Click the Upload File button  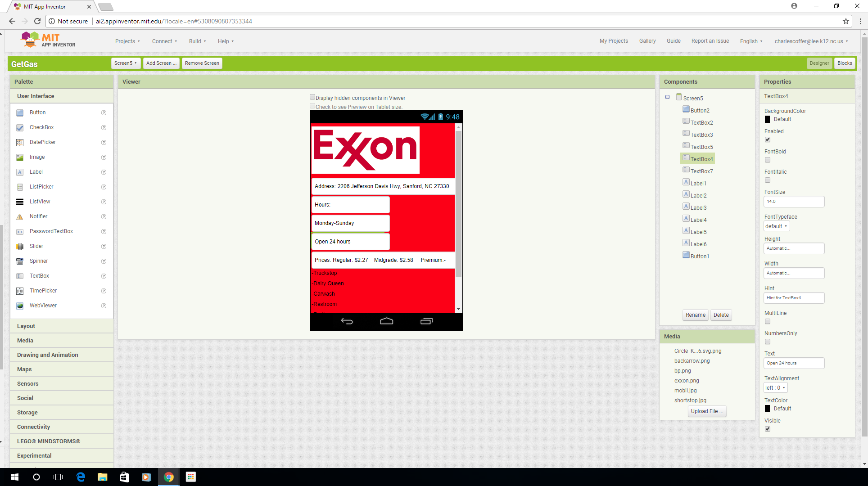click(707, 411)
